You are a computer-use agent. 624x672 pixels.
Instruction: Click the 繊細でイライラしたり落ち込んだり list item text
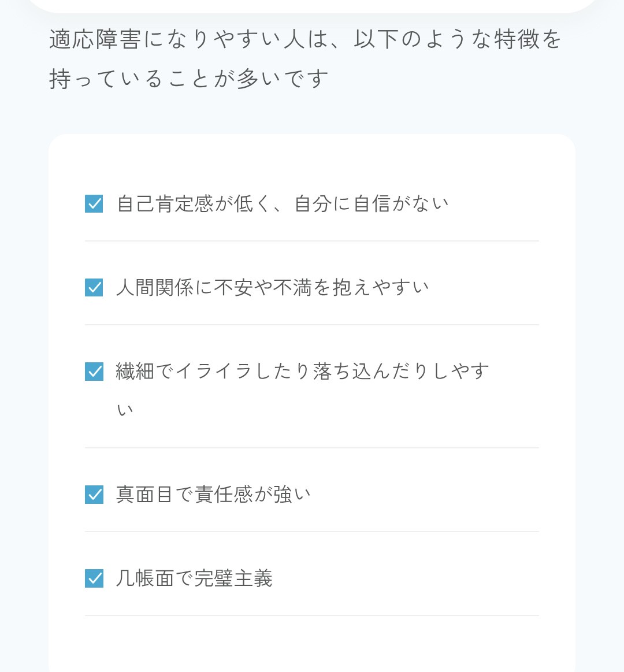[x=302, y=372]
